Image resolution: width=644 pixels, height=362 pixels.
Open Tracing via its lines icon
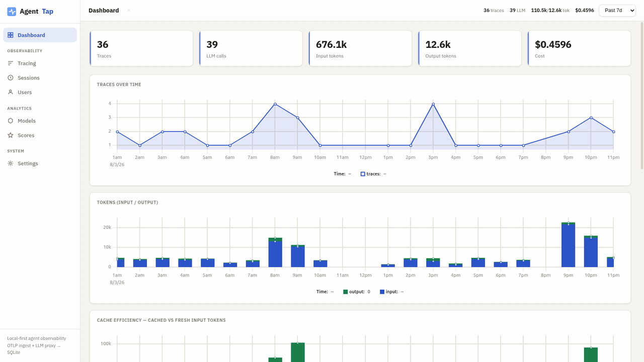[11, 63]
